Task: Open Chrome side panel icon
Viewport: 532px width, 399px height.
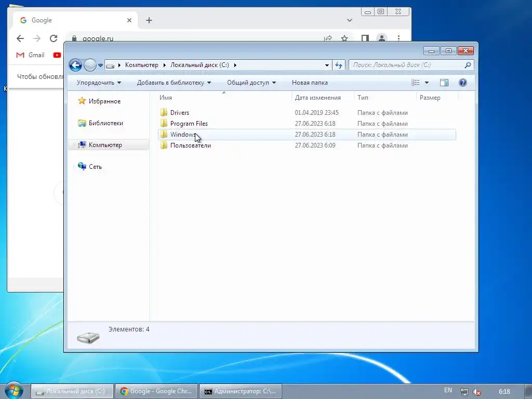Action: pyautogui.click(x=365, y=38)
